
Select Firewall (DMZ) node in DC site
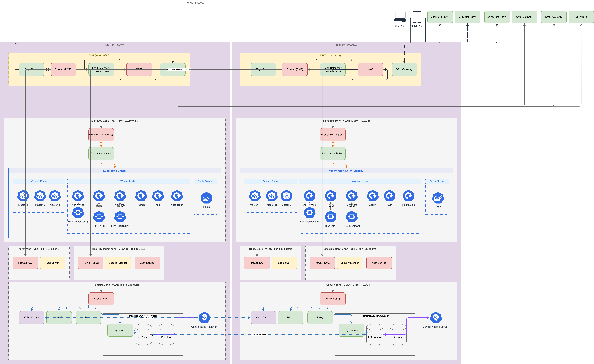pos(63,70)
